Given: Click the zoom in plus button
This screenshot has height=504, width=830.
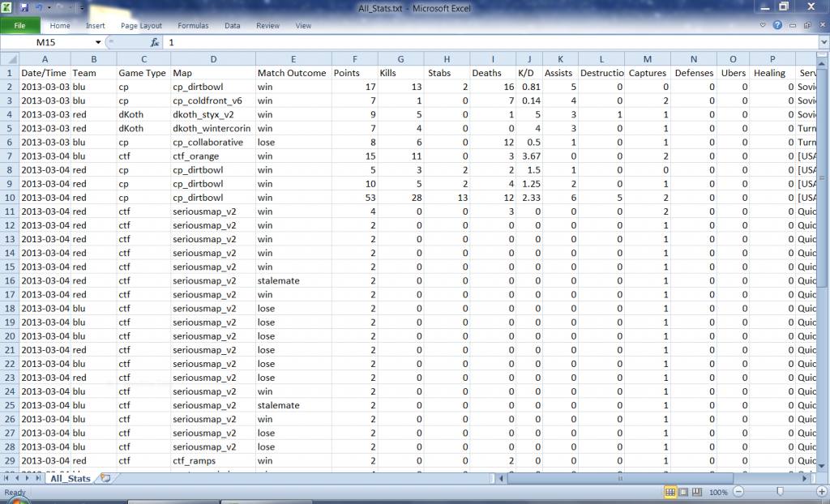Looking at the screenshot, I should (822, 492).
